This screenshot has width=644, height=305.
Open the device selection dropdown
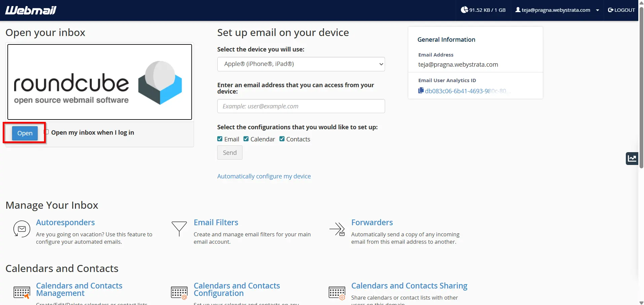[301, 64]
